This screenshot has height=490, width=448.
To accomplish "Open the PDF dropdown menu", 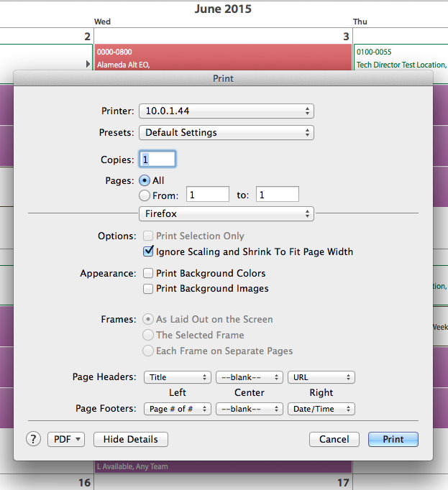I will [66, 440].
